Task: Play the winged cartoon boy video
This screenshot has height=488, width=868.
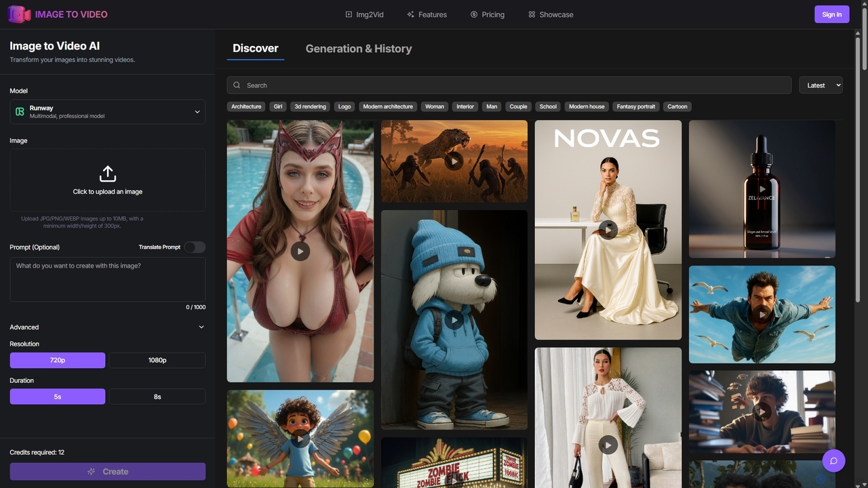Action: coord(300,439)
